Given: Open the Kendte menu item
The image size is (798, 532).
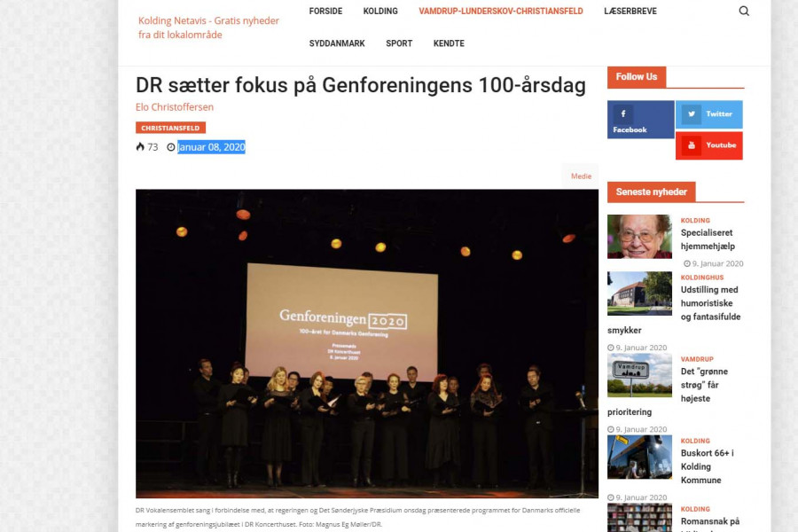Looking at the screenshot, I should click(x=449, y=43).
